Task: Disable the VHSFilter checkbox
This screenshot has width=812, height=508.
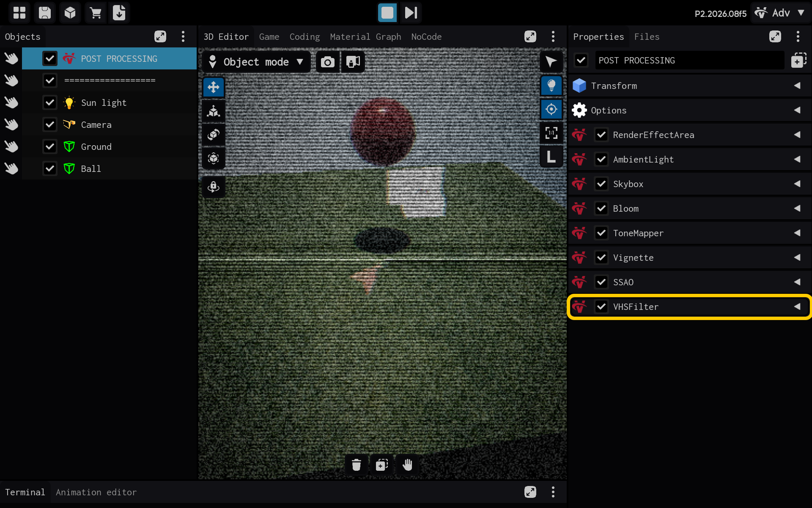Action: pyautogui.click(x=601, y=306)
